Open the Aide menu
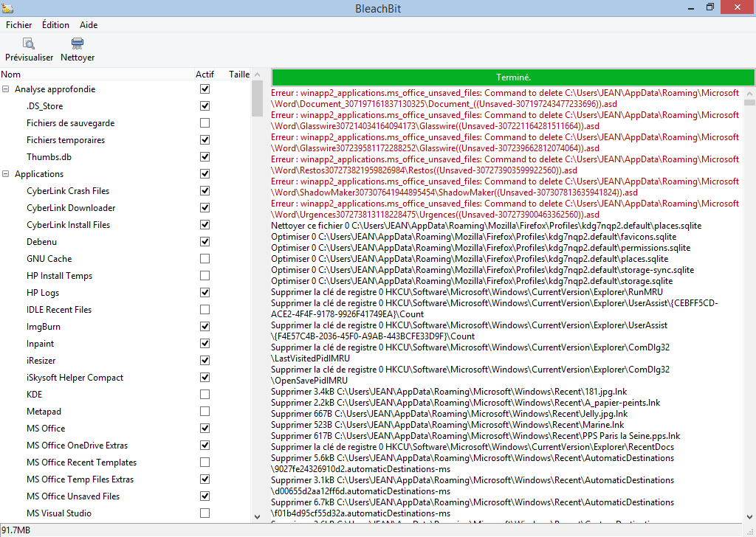This screenshot has height=537, width=756. (89, 24)
